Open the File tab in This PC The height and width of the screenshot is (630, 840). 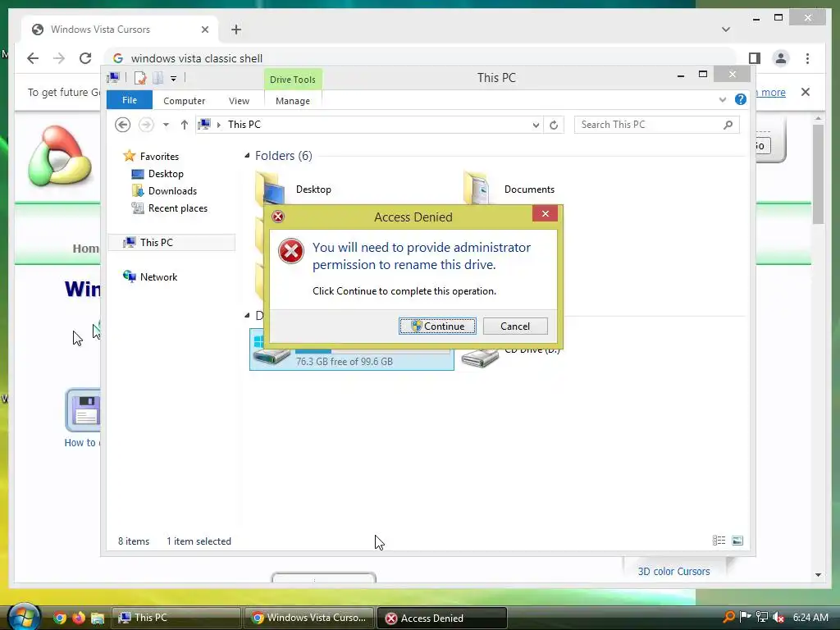point(130,100)
